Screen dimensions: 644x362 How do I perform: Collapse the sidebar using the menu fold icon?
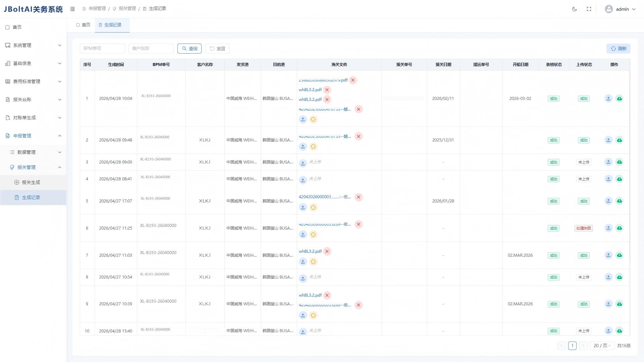[x=72, y=9]
